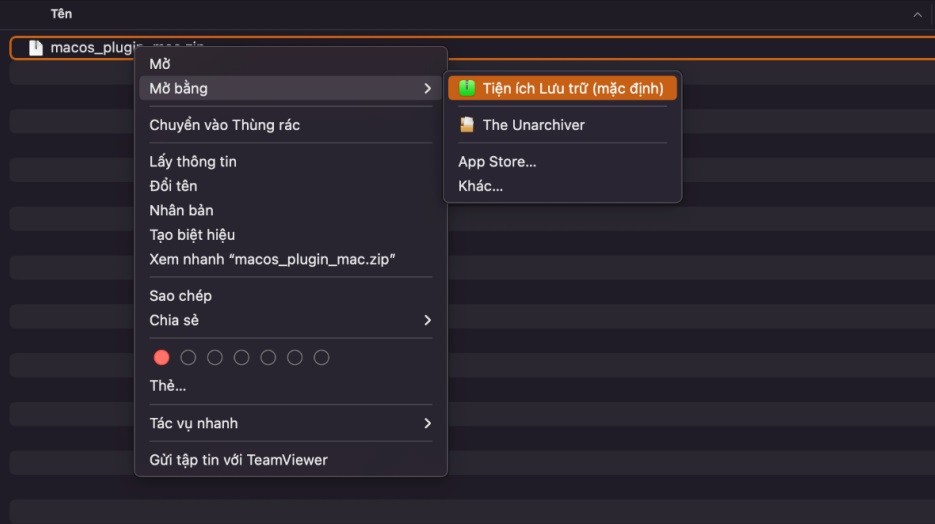Select the third tag color circle
This screenshot has width=935, height=524.
tap(215, 357)
